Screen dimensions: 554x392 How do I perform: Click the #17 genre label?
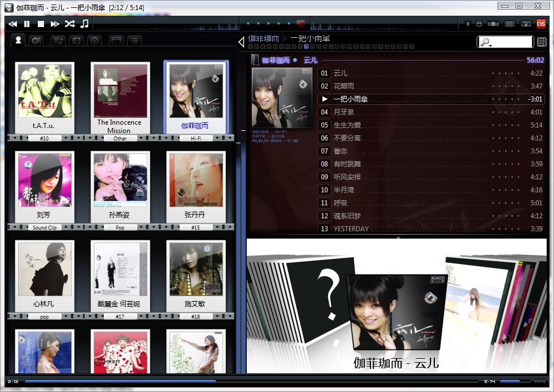click(x=120, y=317)
